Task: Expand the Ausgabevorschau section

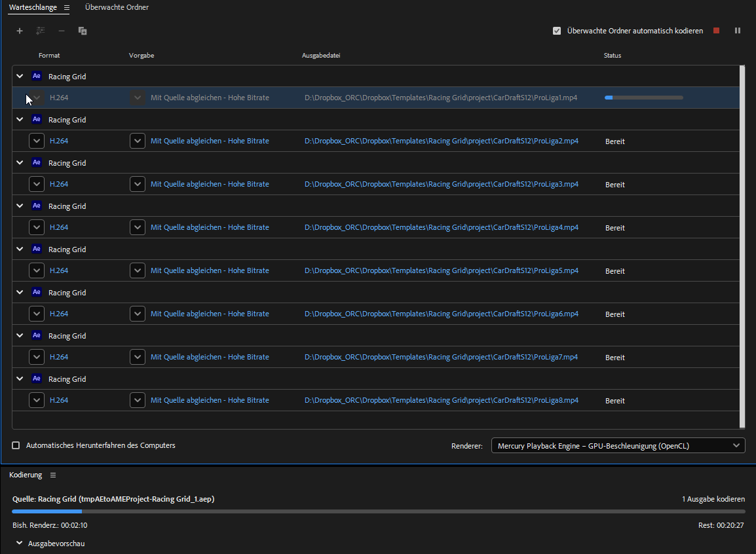Action: pos(20,544)
